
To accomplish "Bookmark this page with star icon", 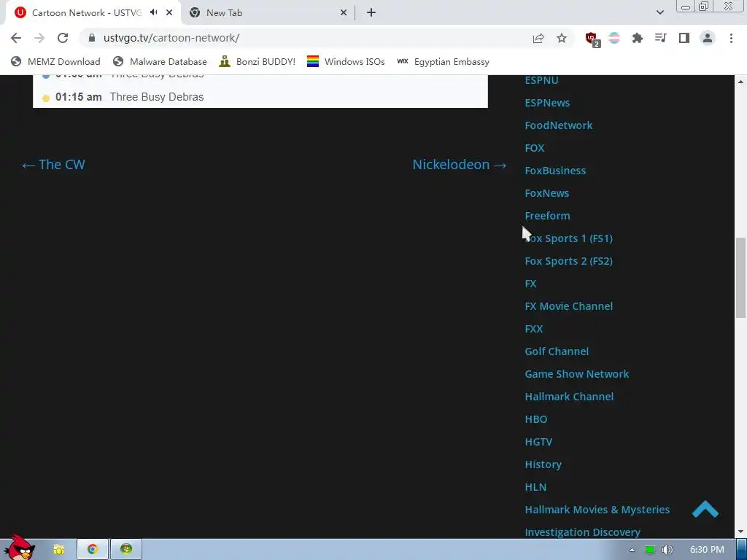I will pyautogui.click(x=562, y=38).
